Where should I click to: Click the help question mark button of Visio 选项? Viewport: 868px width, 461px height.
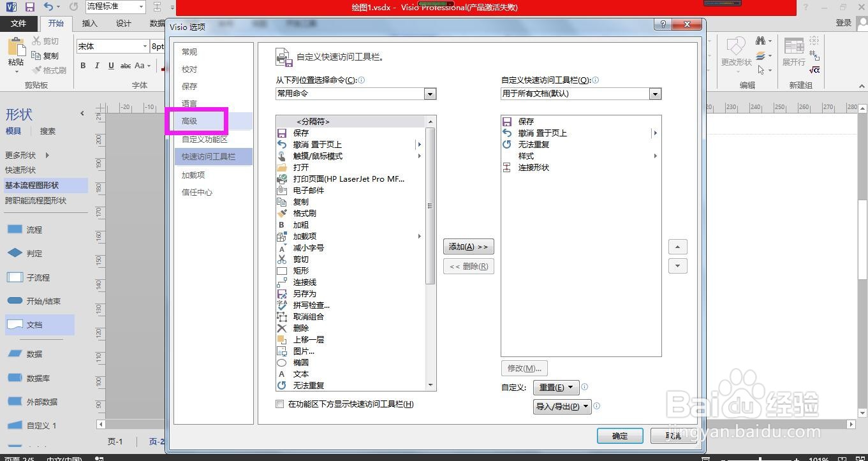[x=663, y=24]
